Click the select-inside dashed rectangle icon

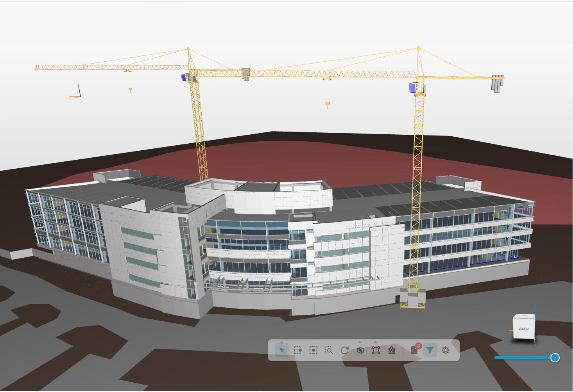tap(313, 351)
